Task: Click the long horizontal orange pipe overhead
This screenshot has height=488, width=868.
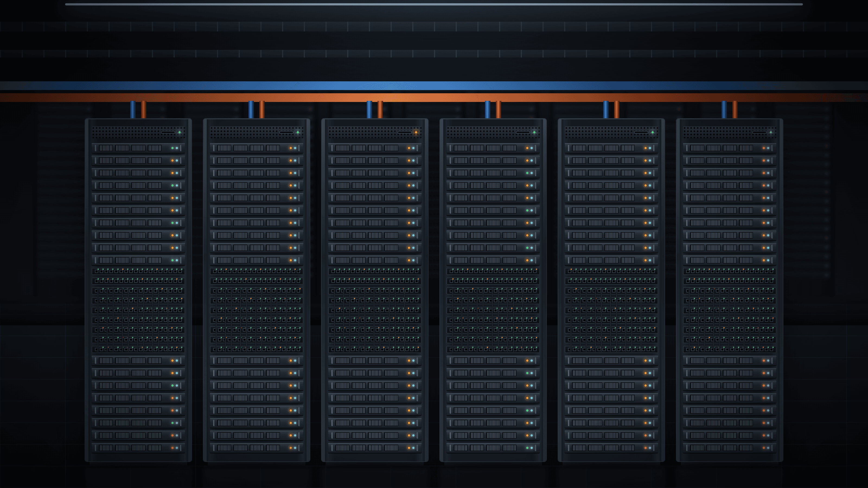Action: point(434,98)
